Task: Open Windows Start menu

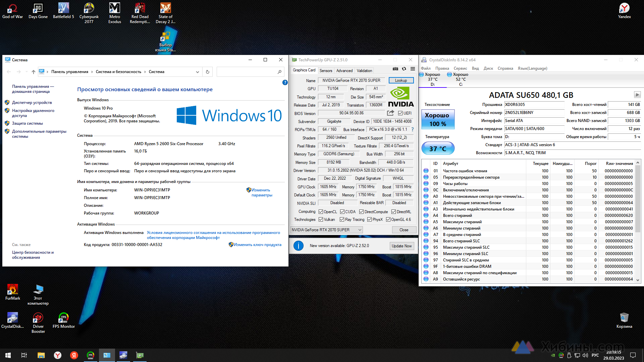Action: pos(8,355)
